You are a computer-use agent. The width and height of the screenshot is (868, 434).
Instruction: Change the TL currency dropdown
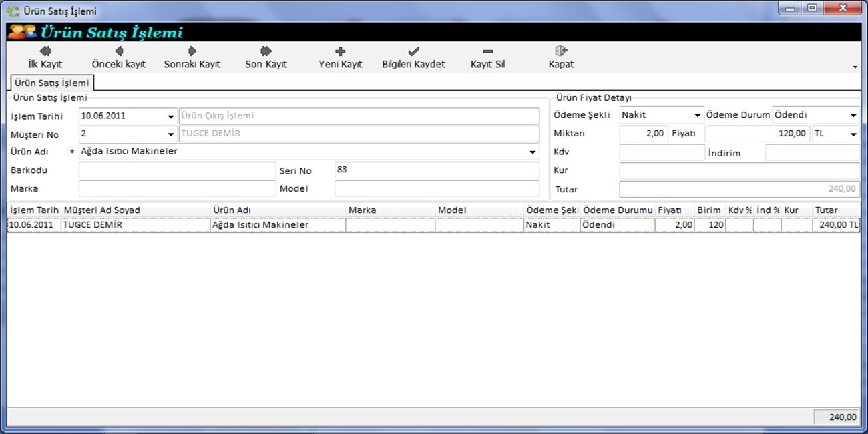click(x=853, y=134)
